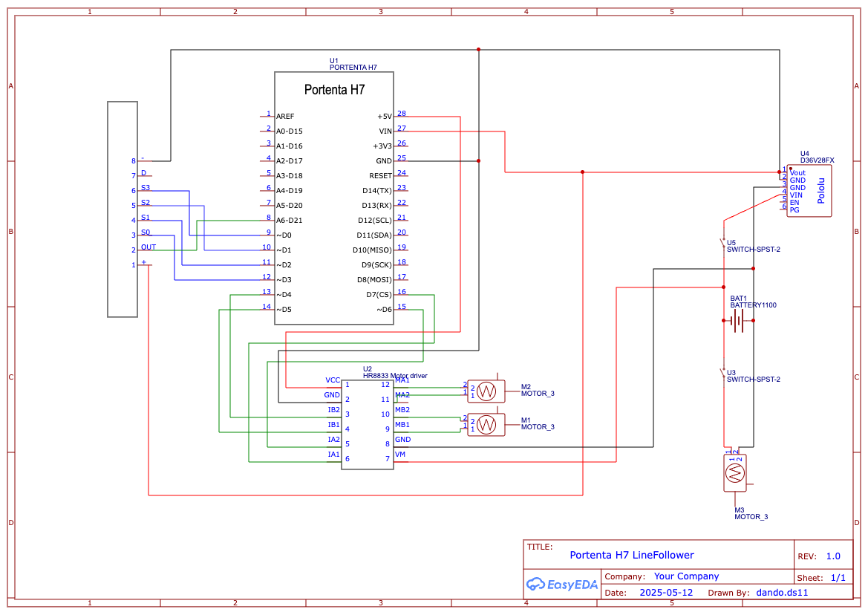Click the S1 net label wire on the sensor
The height and width of the screenshot is (615, 868).
point(146,216)
